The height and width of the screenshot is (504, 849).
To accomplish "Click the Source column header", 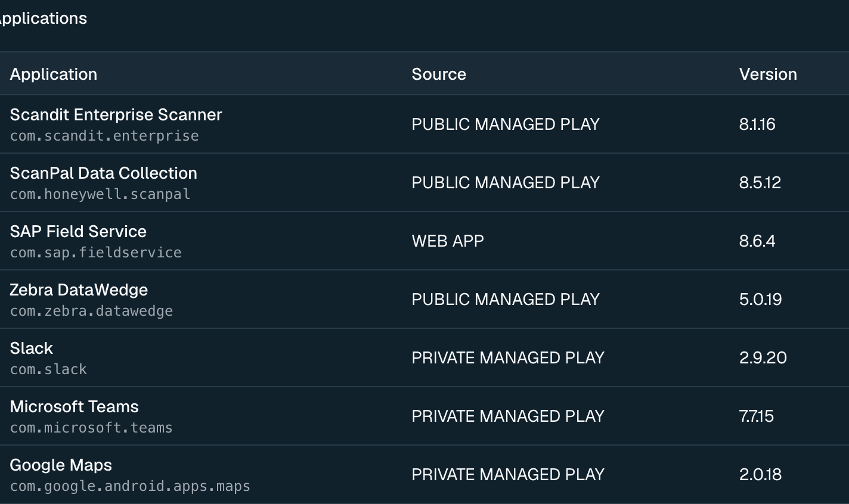I will point(439,74).
